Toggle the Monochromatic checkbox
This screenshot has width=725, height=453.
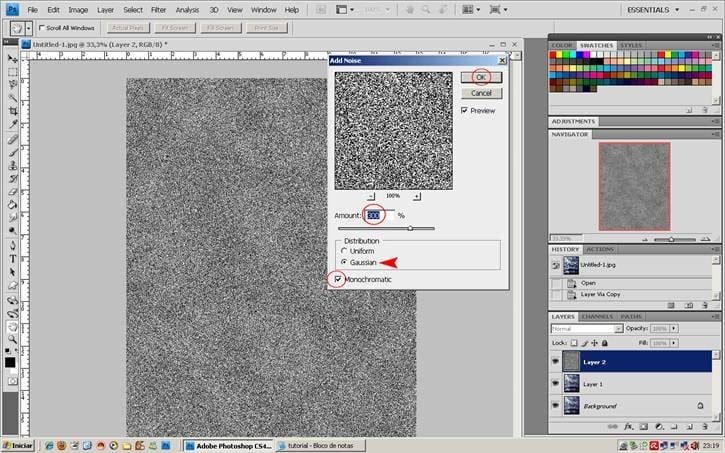tap(338, 279)
